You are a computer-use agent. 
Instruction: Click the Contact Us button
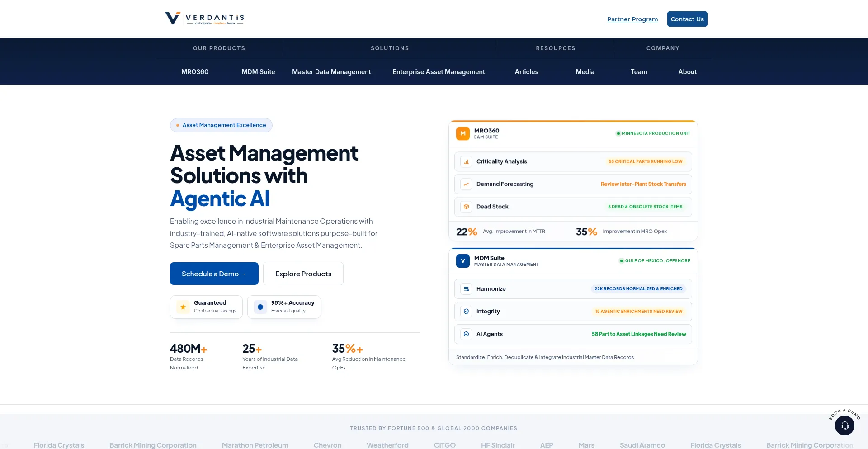point(687,19)
